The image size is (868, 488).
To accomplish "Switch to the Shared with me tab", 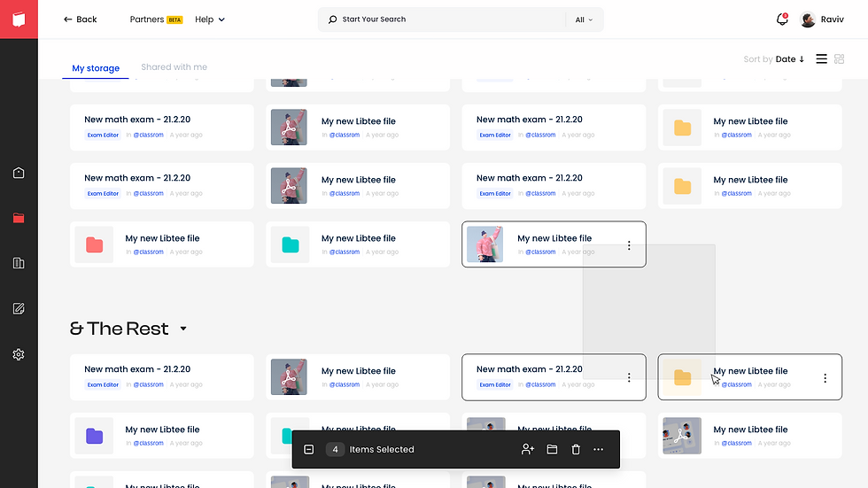I will pyautogui.click(x=174, y=67).
